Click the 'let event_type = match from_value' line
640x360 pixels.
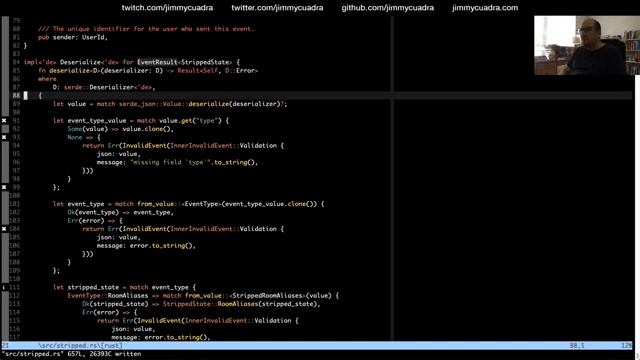[x=188, y=204]
